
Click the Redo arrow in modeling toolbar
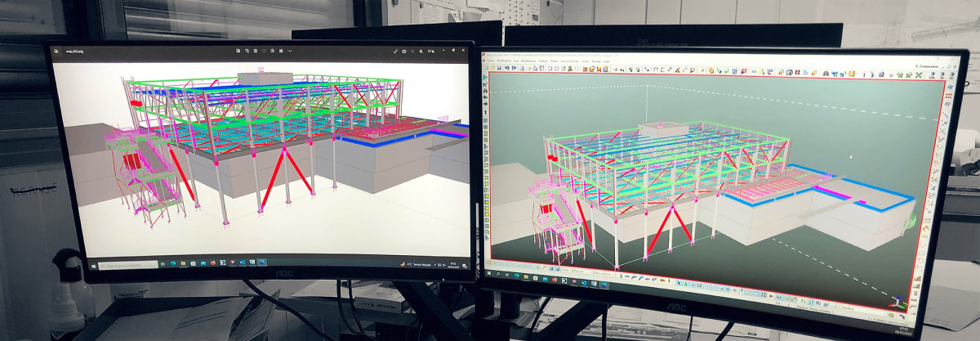514,69
